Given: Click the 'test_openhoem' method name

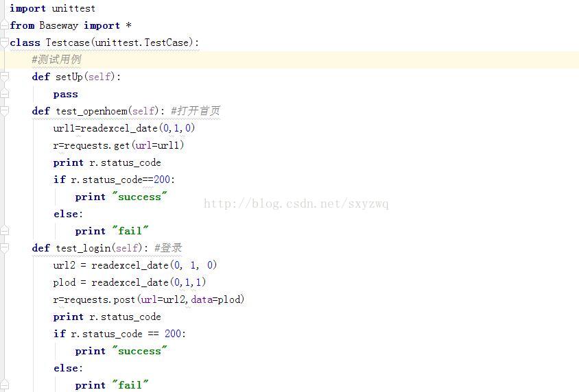Looking at the screenshot, I should [x=91, y=111].
